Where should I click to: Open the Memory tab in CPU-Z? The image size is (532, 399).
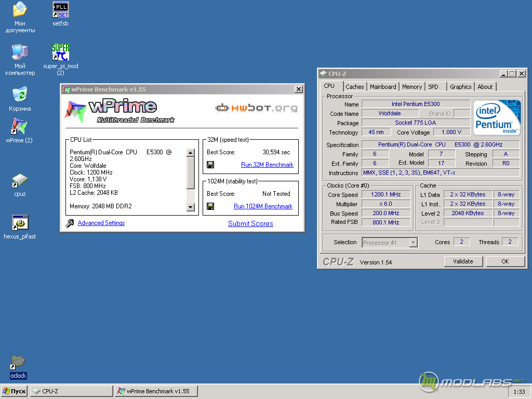412,87
